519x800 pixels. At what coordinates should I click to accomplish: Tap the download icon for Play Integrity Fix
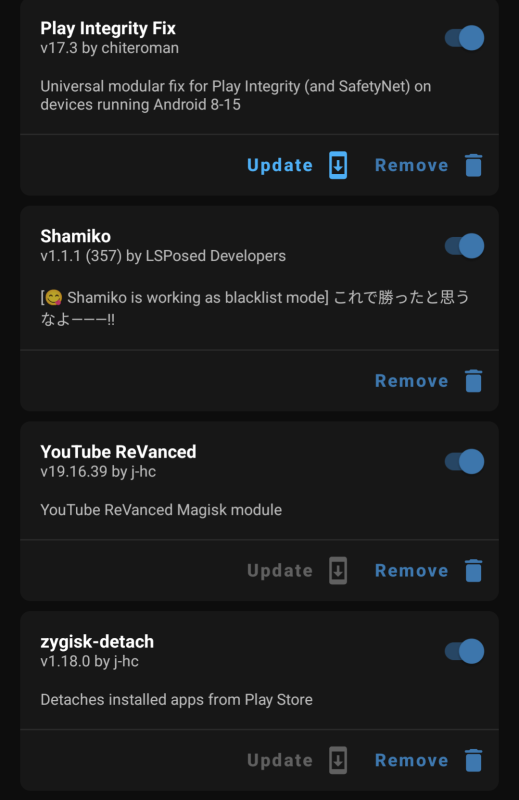338,165
